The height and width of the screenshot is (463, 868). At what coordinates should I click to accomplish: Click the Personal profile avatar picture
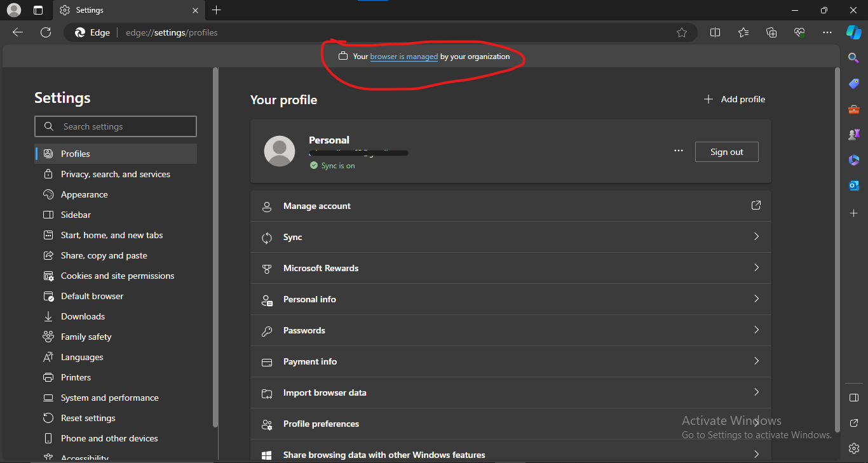[x=280, y=151]
